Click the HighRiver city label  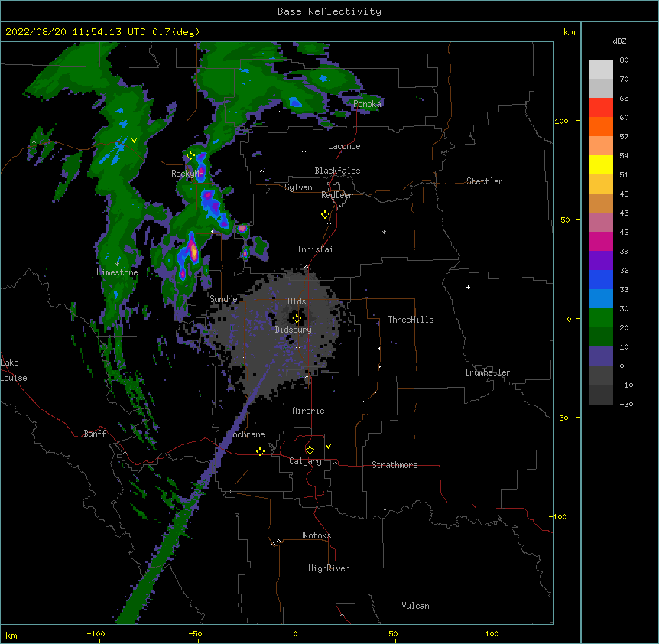coord(329,568)
